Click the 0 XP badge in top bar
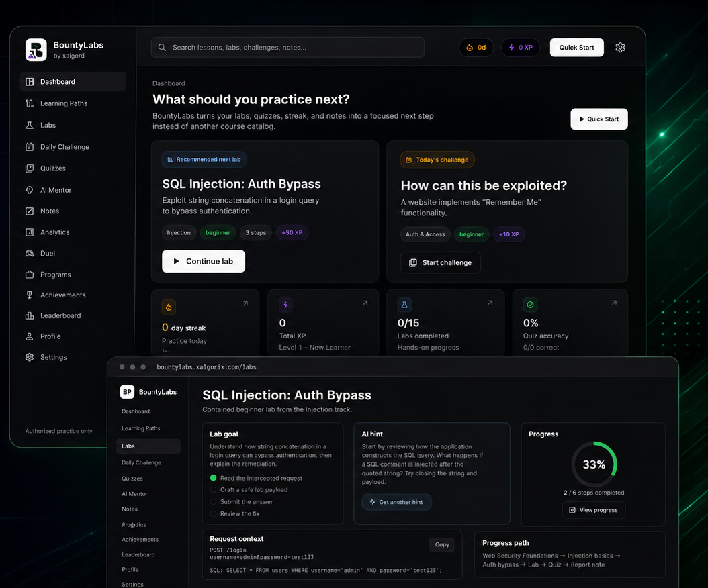The height and width of the screenshot is (588, 708). [x=521, y=48]
